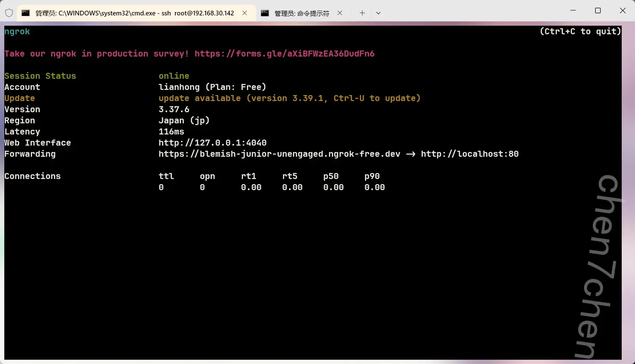Click the Japan (jp) region value

pos(184,120)
